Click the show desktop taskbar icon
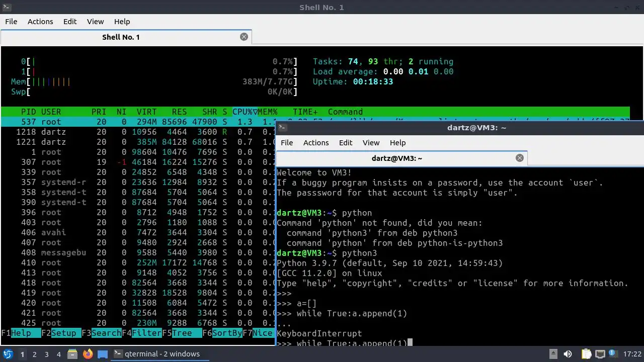This screenshot has height=362, width=644. [103, 354]
